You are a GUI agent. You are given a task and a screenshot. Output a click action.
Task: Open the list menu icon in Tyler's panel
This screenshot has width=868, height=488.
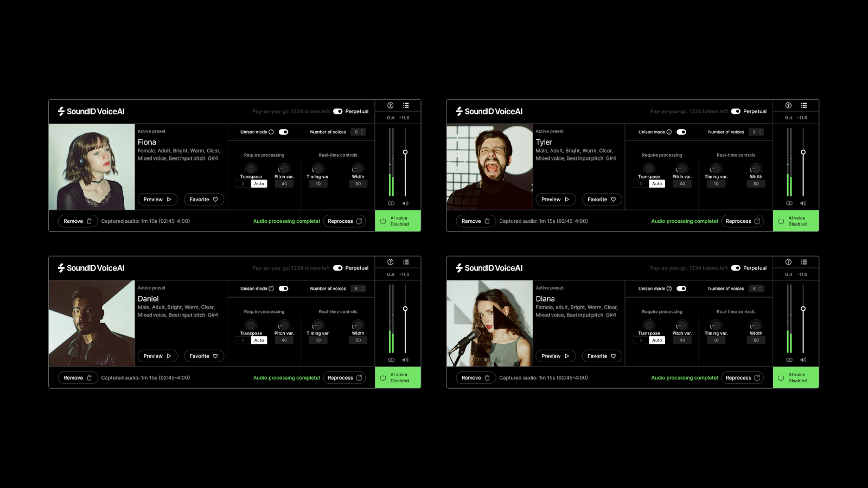click(803, 106)
